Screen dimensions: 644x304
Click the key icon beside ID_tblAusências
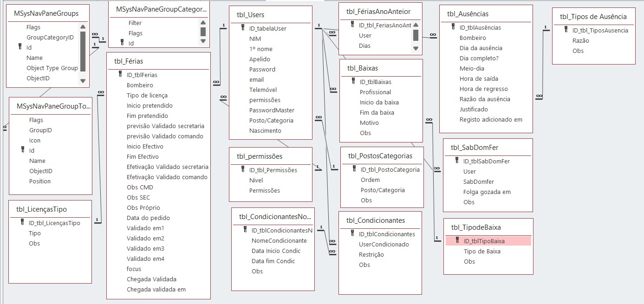coord(453,27)
